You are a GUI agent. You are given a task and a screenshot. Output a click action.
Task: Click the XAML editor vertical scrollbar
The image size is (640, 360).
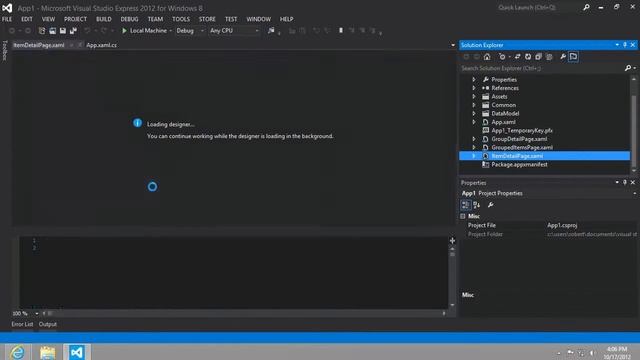tap(452, 277)
